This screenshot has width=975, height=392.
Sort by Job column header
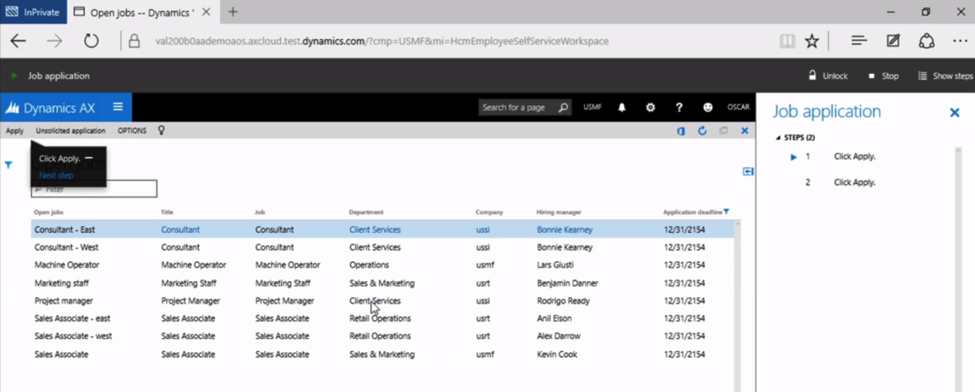click(x=260, y=212)
